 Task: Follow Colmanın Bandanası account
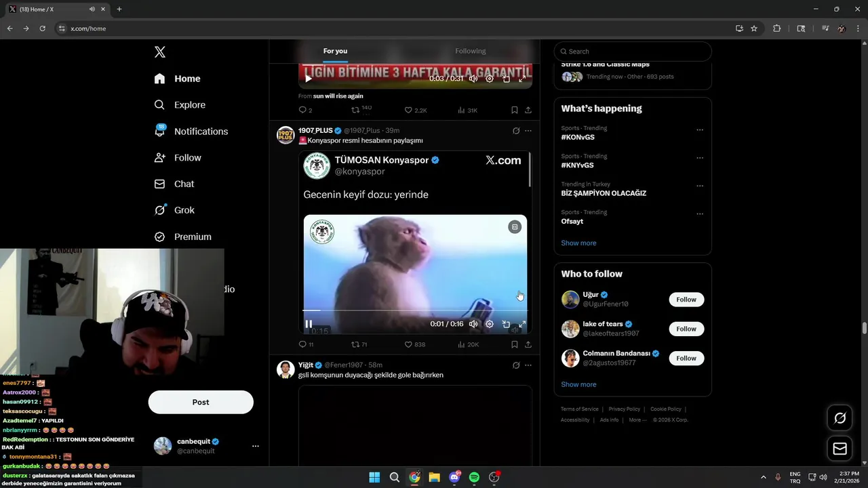pos(686,358)
